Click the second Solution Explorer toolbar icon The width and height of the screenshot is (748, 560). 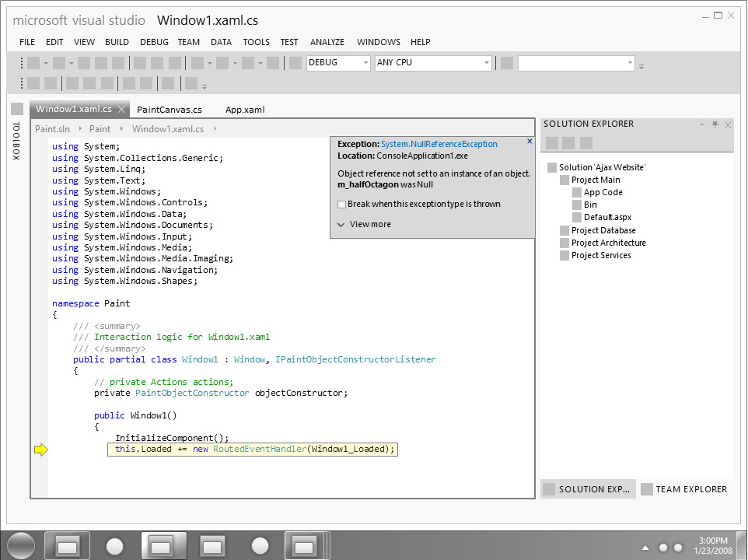coord(568,143)
